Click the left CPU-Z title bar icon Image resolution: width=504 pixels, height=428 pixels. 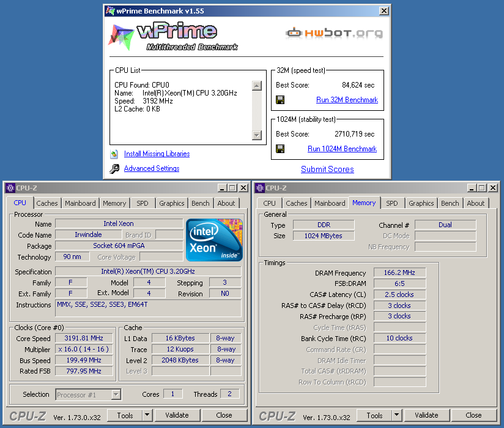10,188
